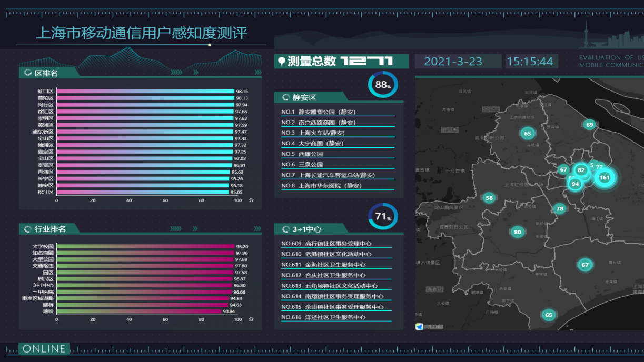Click the refresh icon on 区排名 panel header
644x362 pixels.
pos(27,73)
